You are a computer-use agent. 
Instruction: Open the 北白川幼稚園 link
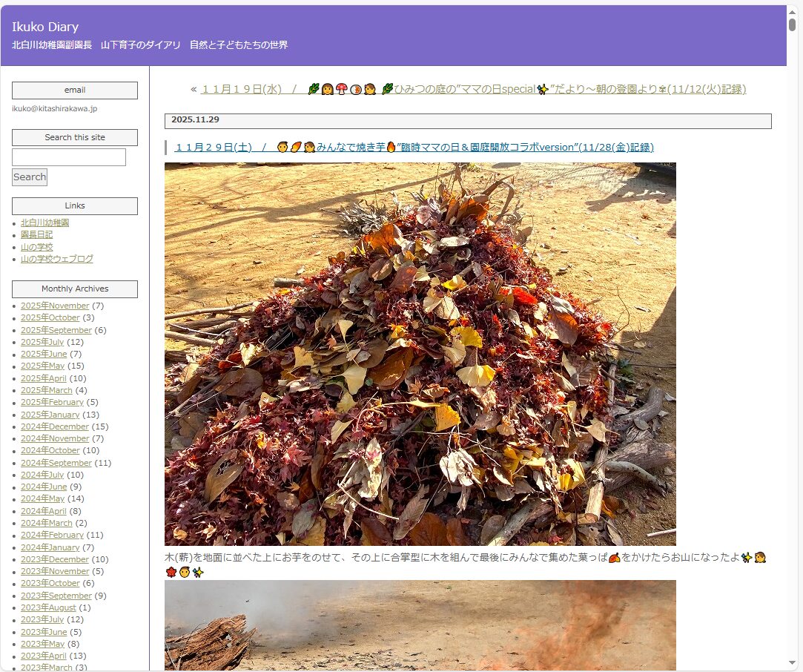[44, 223]
